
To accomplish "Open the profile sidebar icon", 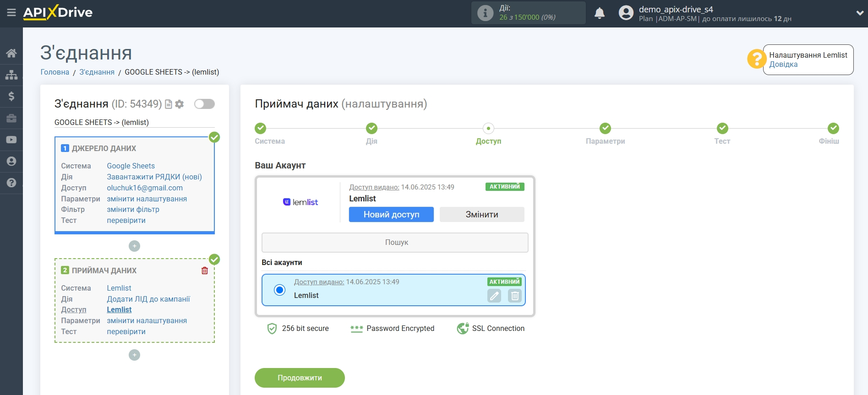I will pyautogui.click(x=11, y=161).
